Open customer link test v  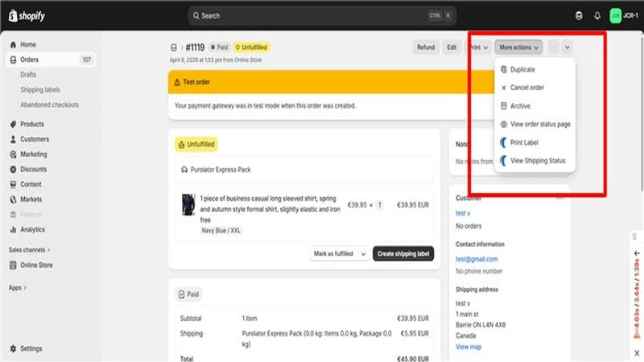[463, 213]
